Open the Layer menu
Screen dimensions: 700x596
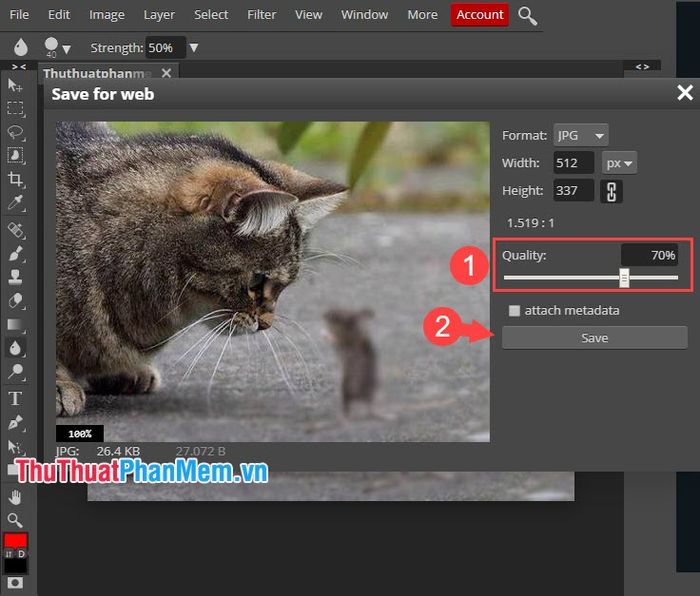tap(159, 15)
